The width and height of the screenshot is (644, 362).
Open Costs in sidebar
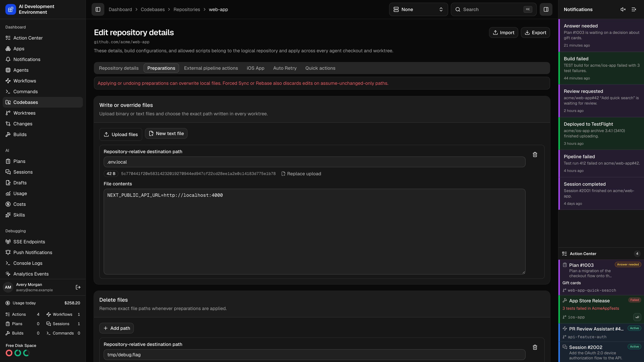point(43,204)
